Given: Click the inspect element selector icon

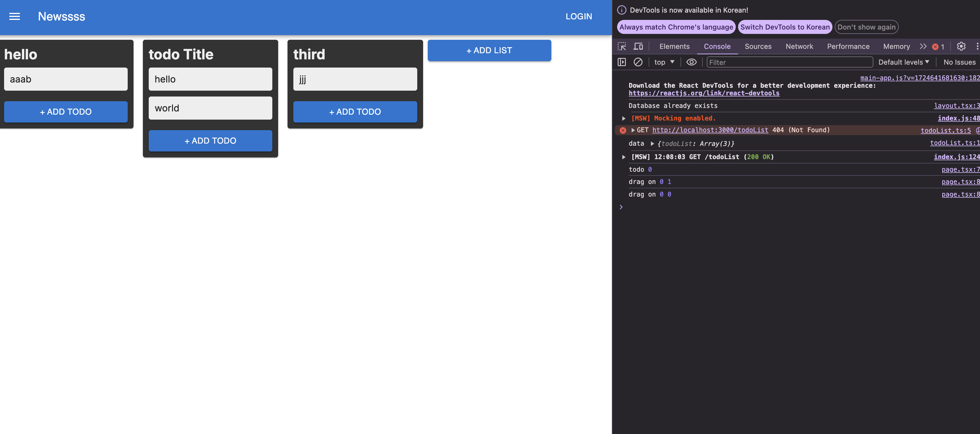Looking at the screenshot, I should pos(621,46).
